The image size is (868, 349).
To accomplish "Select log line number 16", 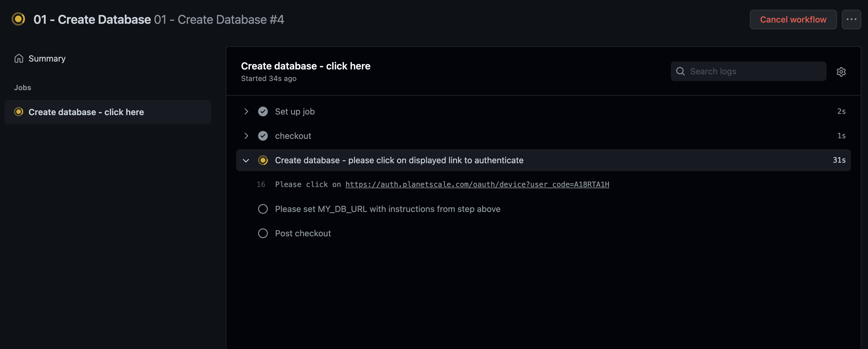I will pyautogui.click(x=261, y=184).
